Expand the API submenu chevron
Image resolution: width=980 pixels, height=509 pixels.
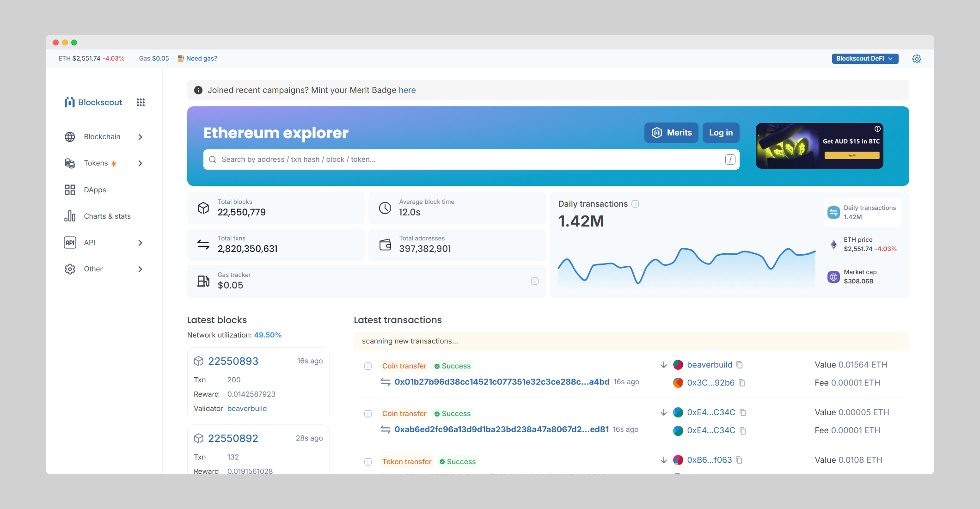tap(140, 243)
